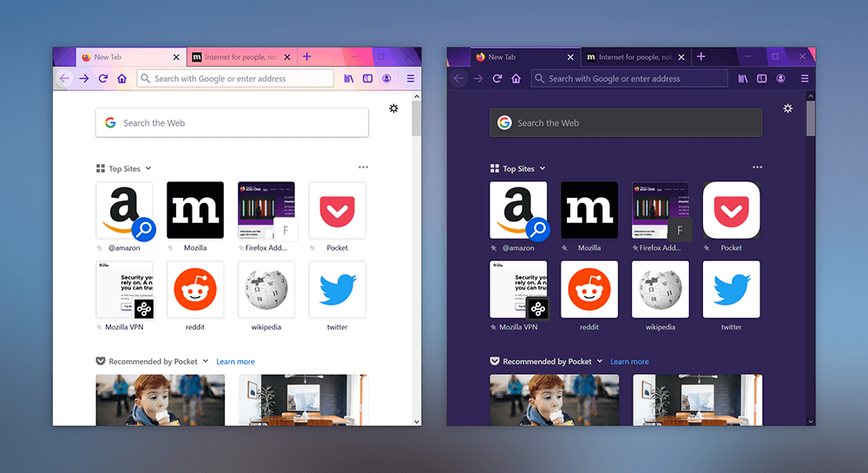This screenshot has width=868, height=473.
Task: Expand the Recommended by Pocket chevron in the dark-theme window
Action: point(599,361)
